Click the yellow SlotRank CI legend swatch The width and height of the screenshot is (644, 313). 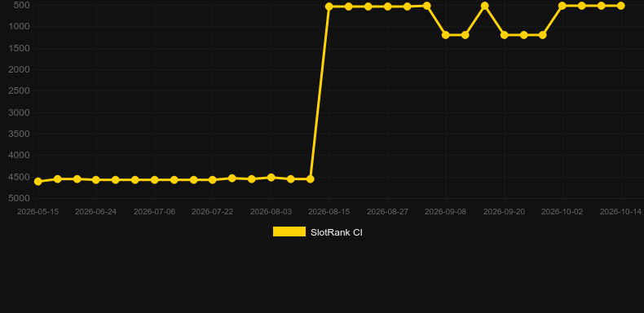point(289,231)
